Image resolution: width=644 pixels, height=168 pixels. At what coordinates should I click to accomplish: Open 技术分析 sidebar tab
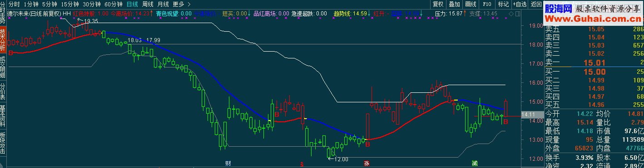[3, 39]
